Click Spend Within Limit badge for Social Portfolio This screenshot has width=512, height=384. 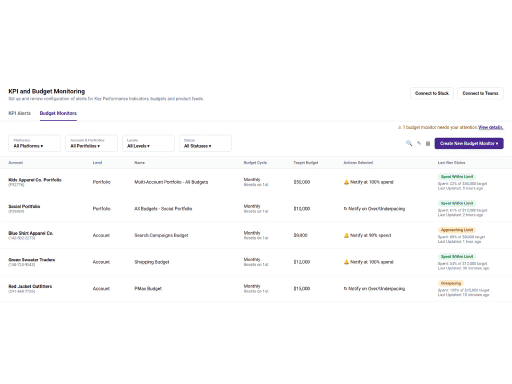pos(457,203)
